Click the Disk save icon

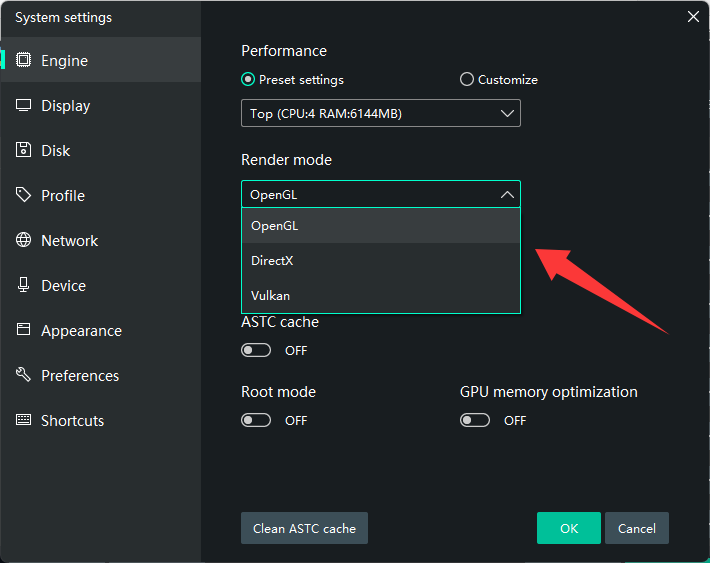pos(23,150)
